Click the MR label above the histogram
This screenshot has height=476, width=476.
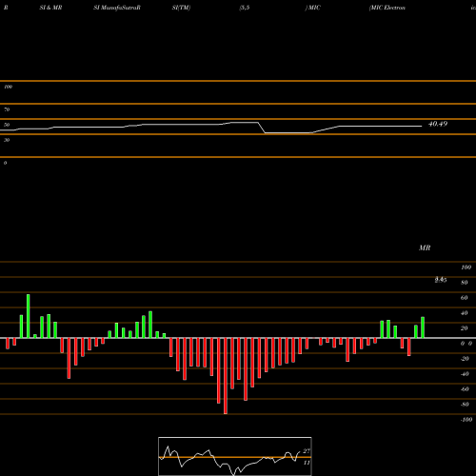pos(425,248)
